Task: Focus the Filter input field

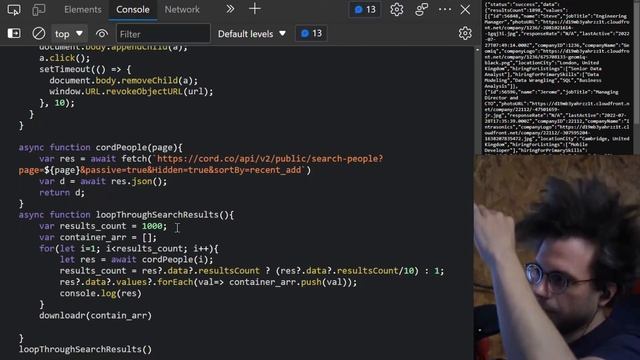Action: (163, 33)
